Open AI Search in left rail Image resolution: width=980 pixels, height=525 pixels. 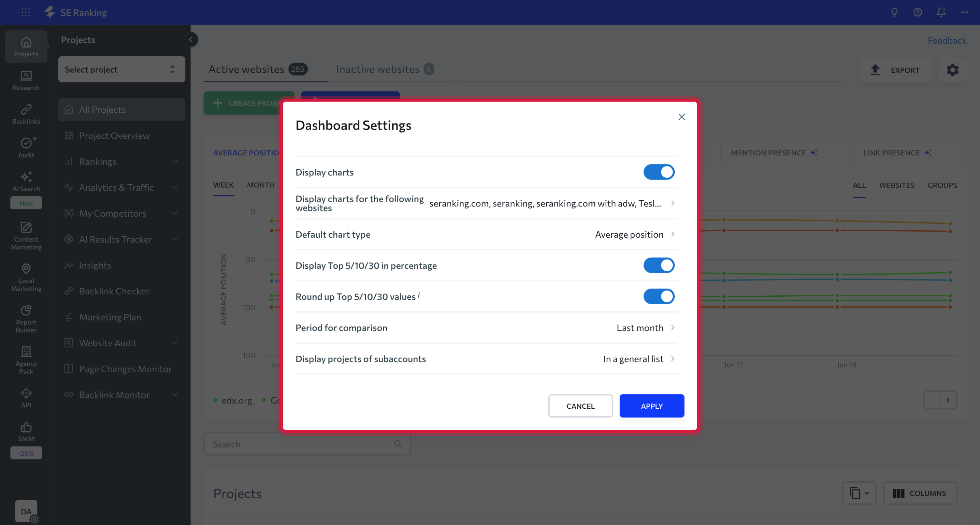point(26,182)
